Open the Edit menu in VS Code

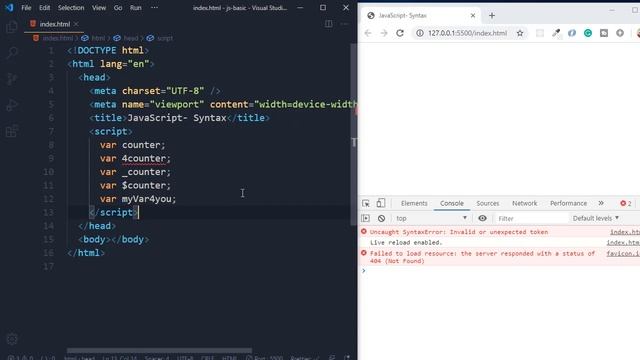[44, 8]
